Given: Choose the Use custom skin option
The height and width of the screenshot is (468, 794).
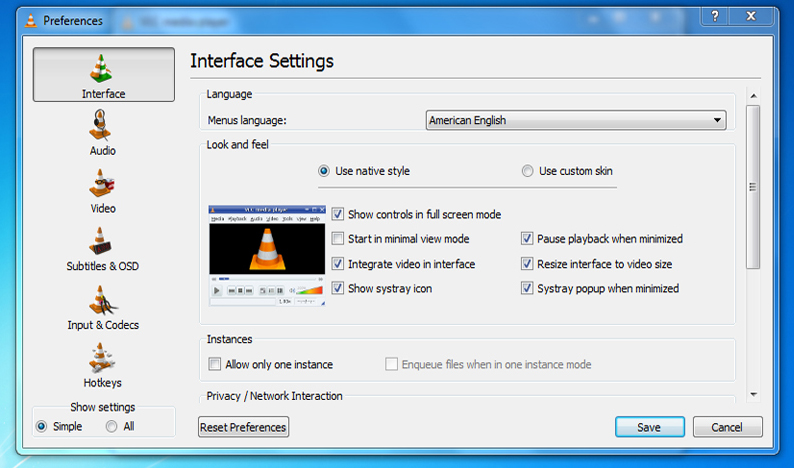Looking at the screenshot, I should point(528,171).
